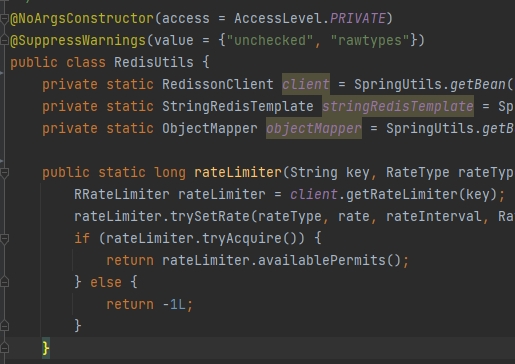Collapse fold marker beside @NoArgsConstructor annotation
The image size is (515, 364).
(4, 19)
